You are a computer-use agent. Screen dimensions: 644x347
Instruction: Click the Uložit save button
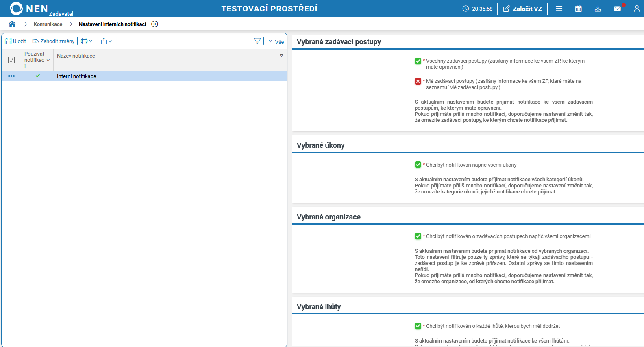[15, 41]
